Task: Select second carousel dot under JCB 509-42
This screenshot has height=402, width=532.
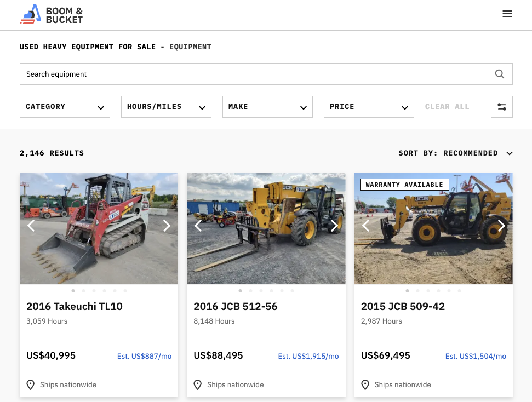Action: (x=417, y=291)
